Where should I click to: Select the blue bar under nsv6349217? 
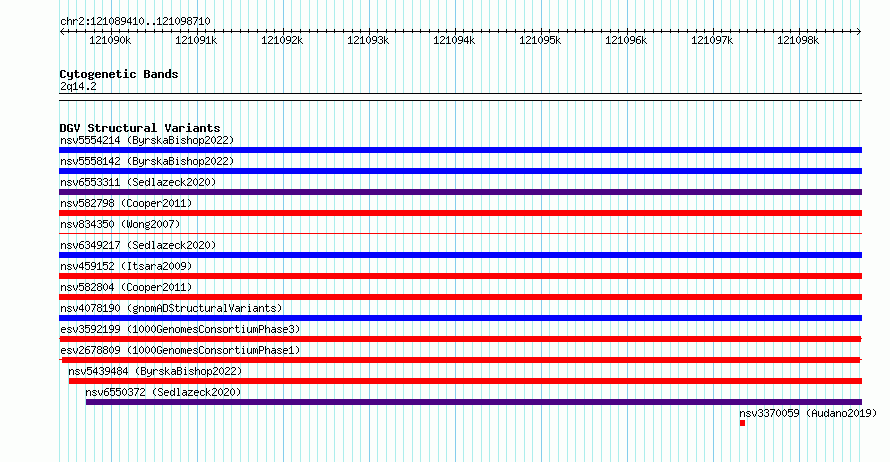[460, 255]
